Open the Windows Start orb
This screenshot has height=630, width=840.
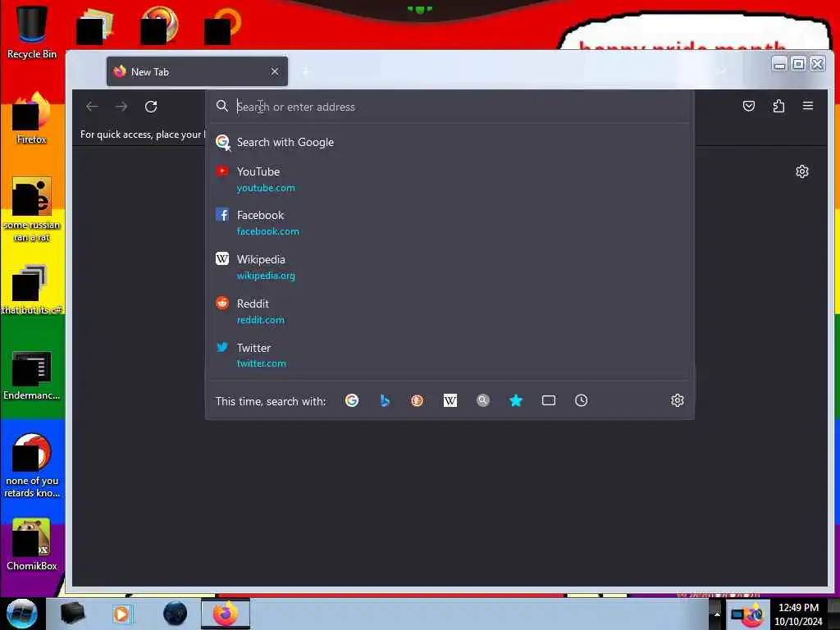tap(21, 614)
